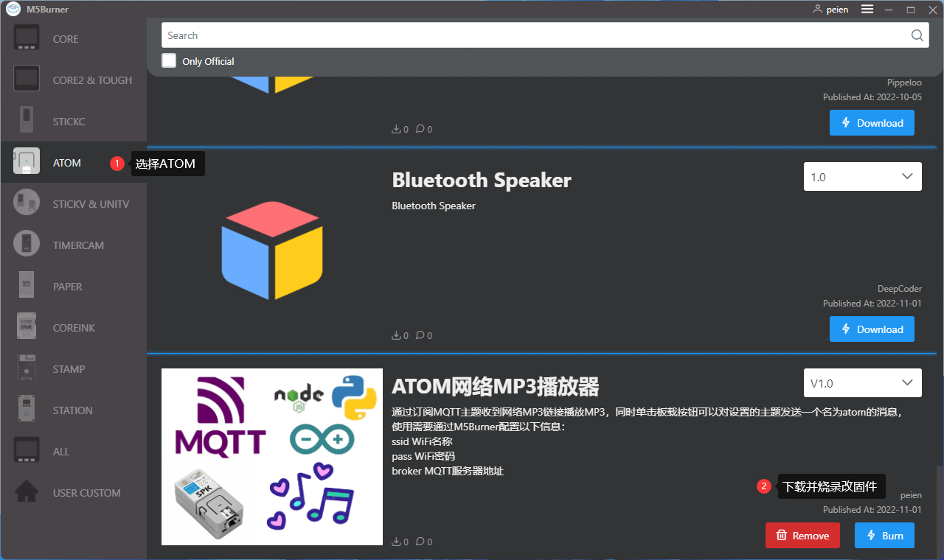Switch to the STICKC category label
Screen dimensions: 944x560
[69, 122]
